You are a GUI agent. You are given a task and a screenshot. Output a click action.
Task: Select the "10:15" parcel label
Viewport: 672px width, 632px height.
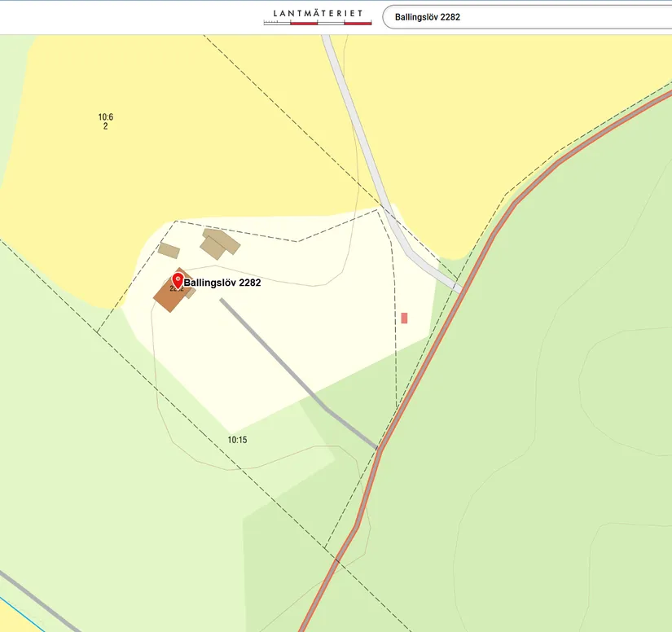coord(237,440)
